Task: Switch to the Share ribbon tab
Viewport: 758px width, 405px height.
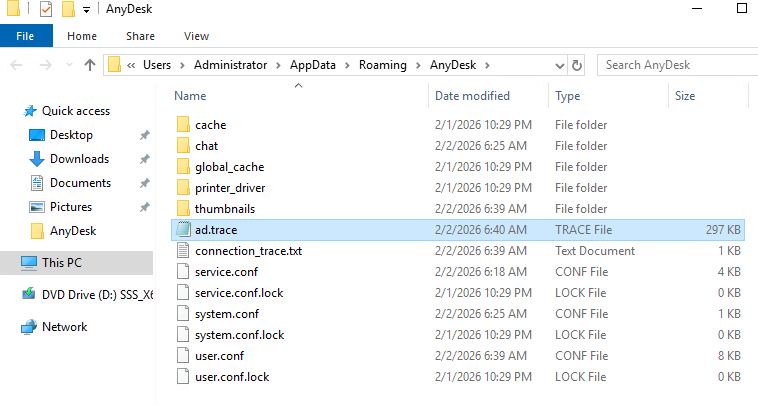Action: [140, 36]
